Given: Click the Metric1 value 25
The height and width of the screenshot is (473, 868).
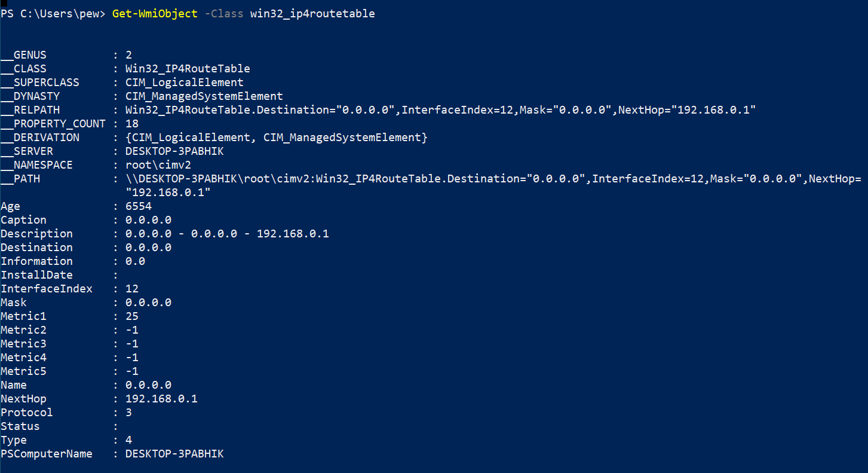Looking at the screenshot, I should (x=132, y=316).
